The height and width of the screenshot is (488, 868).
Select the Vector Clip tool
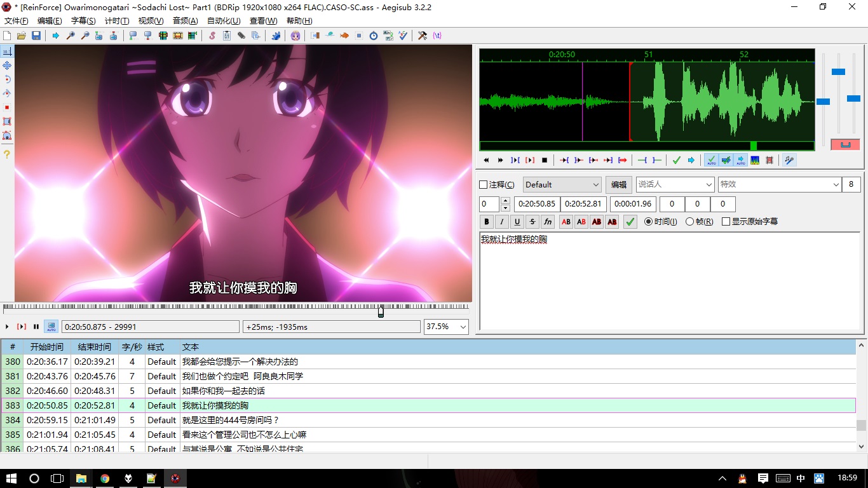point(7,135)
